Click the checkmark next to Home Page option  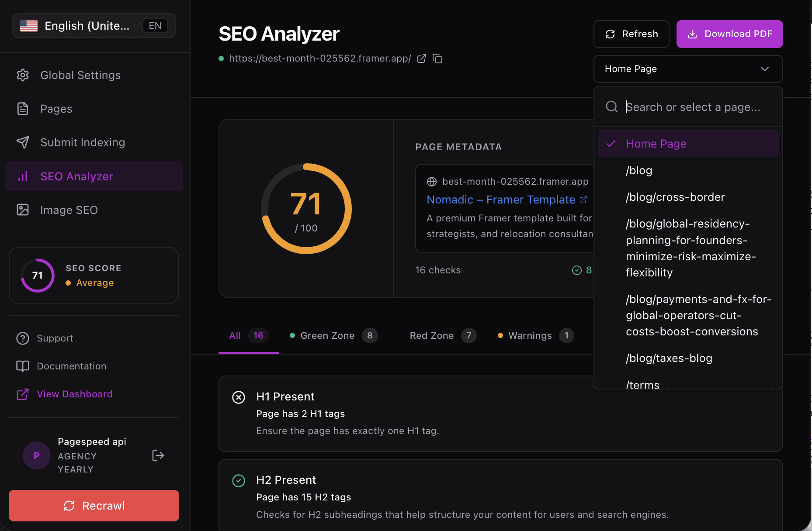click(x=611, y=144)
